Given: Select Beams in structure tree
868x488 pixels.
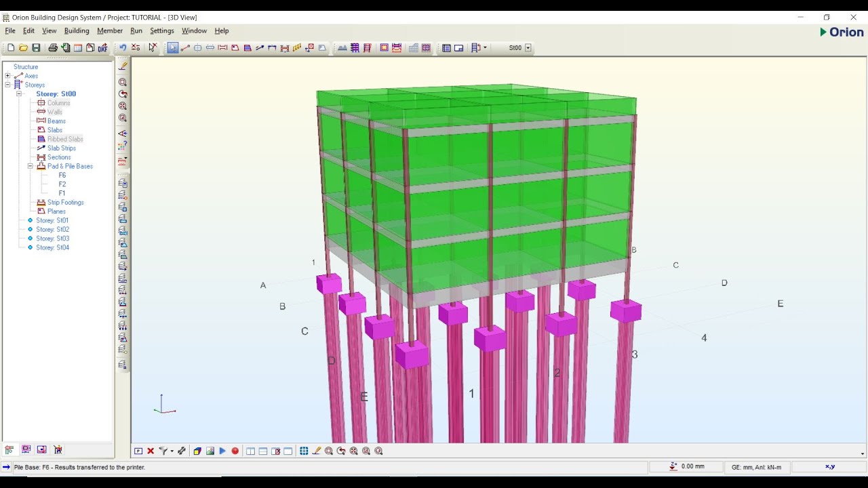Looking at the screenshot, I should tap(56, 121).
